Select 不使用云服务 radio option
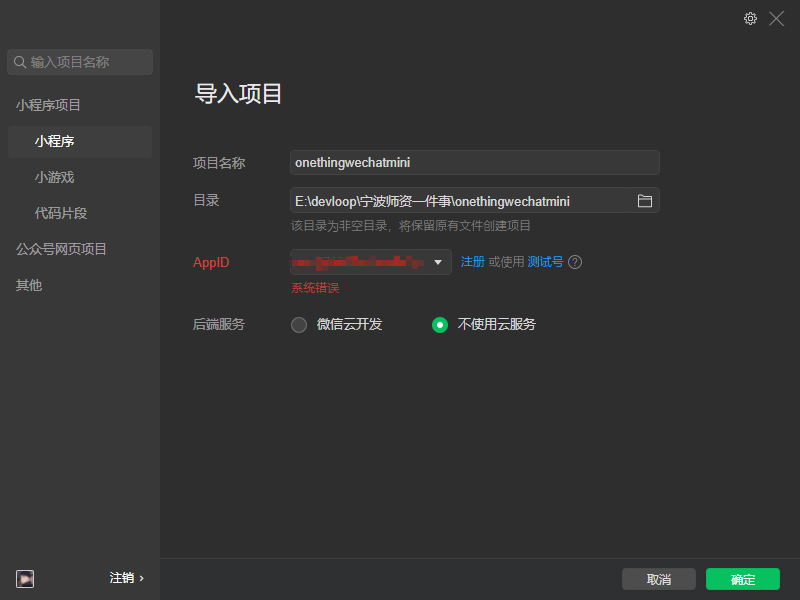 coord(440,324)
